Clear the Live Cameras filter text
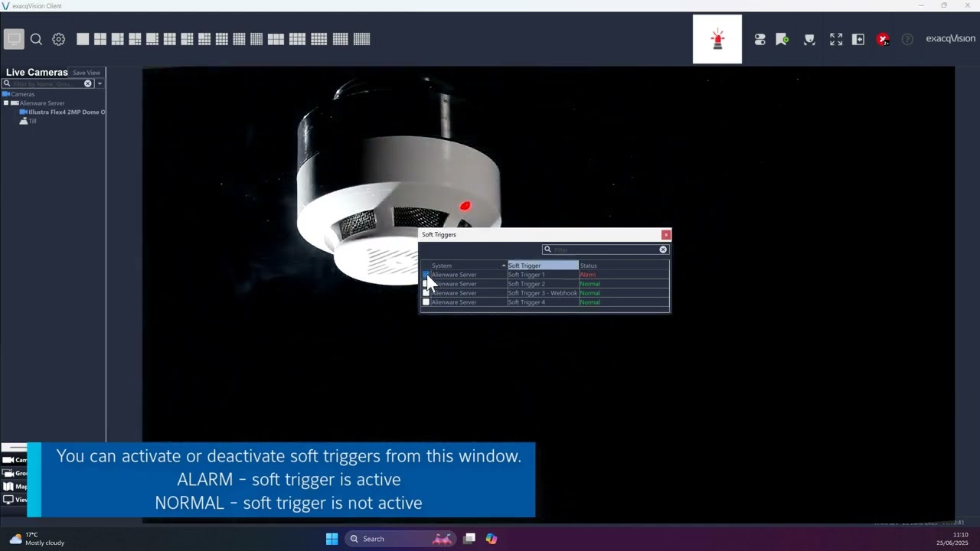The height and width of the screenshot is (551, 980). (x=88, y=83)
